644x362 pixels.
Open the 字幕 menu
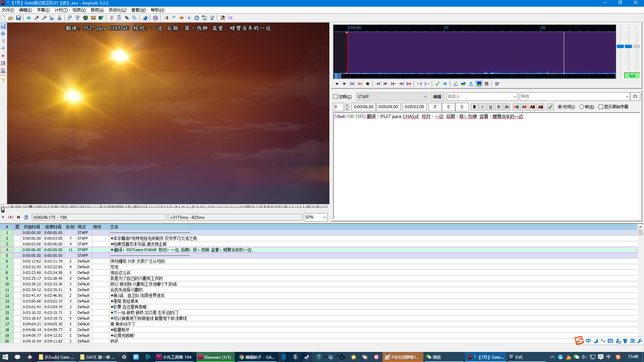tap(43, 10)
